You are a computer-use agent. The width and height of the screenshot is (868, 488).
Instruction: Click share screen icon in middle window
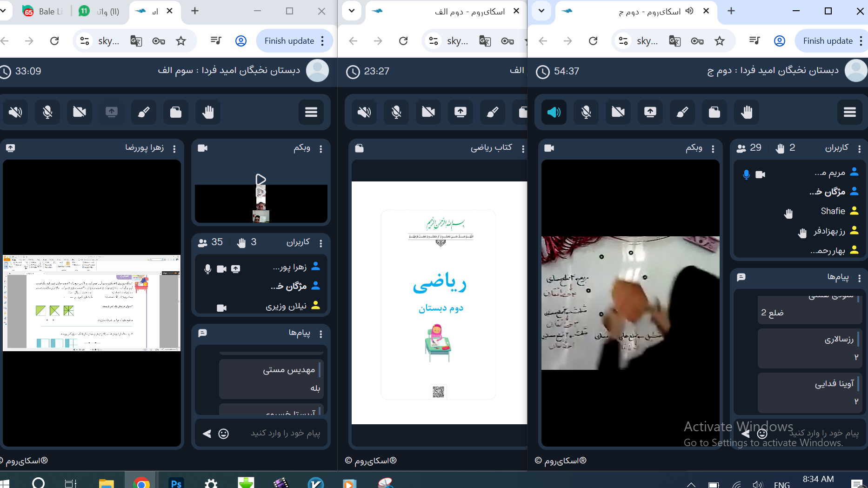click(460, 112)
